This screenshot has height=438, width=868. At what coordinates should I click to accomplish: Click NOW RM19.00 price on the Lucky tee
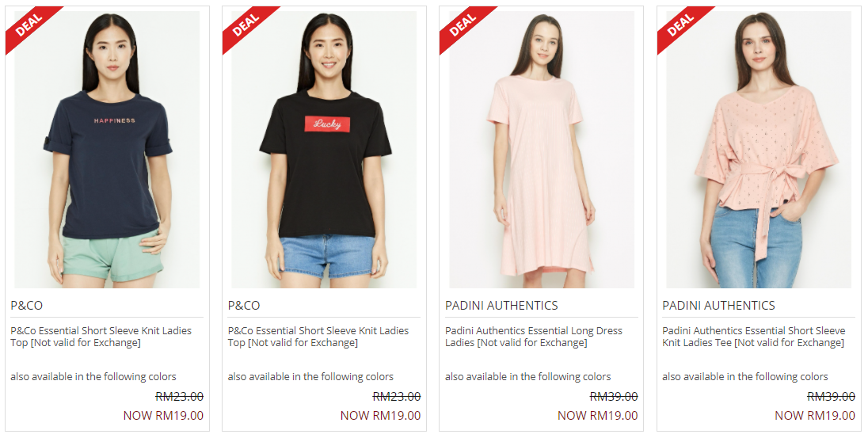[380, 415]
